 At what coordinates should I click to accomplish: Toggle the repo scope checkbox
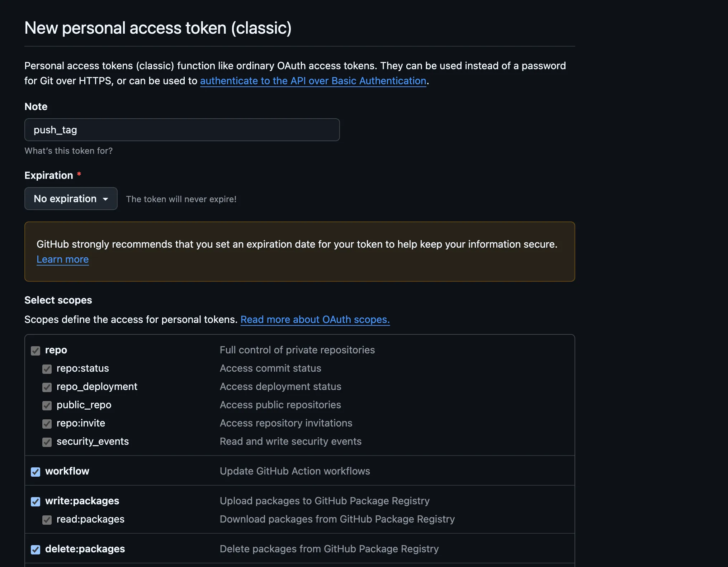pos(36,351)
